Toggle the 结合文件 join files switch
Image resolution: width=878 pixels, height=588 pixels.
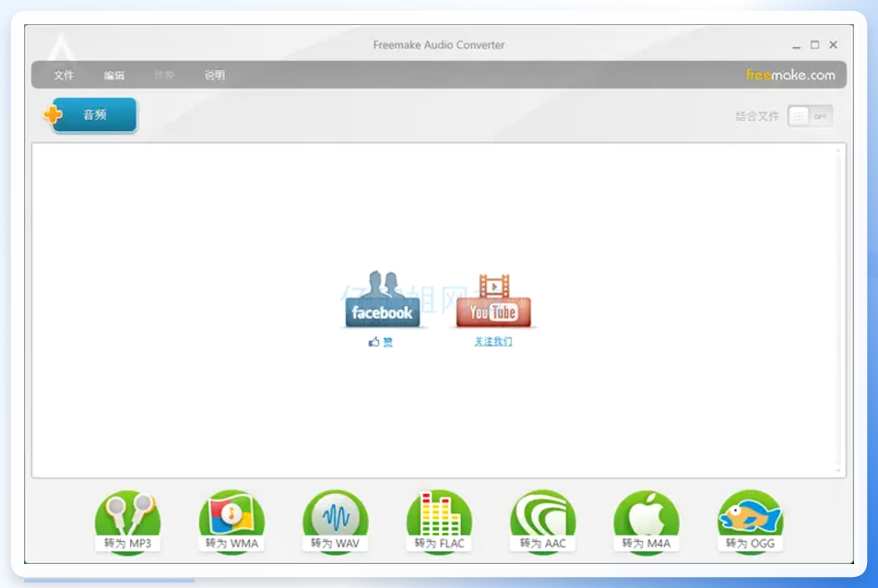810,116
